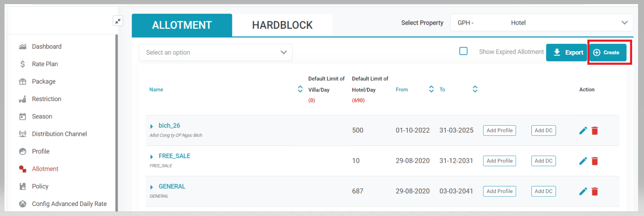Viewport: 644px width, 216px height.
Task: Expand the FREE_SALE allotment row
Action: point(152,157)
